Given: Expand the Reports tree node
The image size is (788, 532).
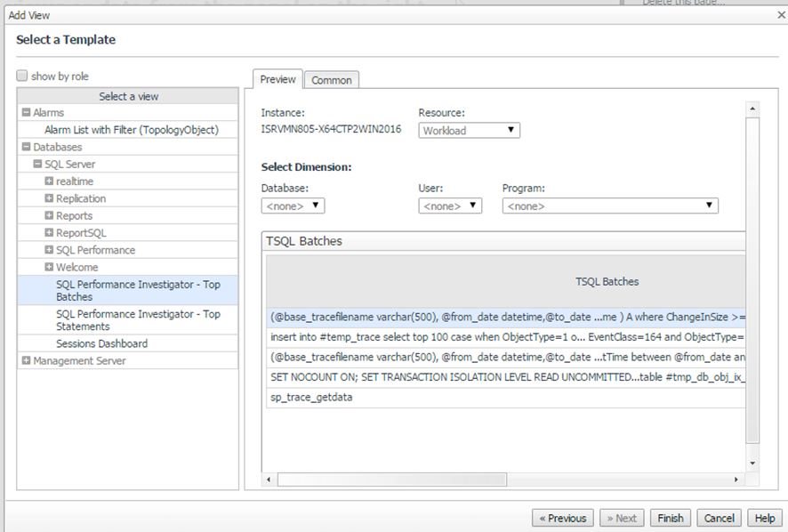Looking at the screenshot, I should click(x=49, y=215).
